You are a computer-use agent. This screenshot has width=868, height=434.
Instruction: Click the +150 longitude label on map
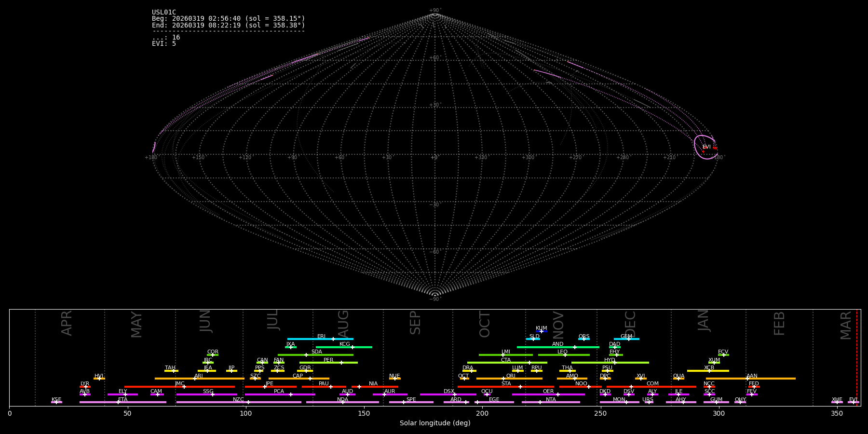[x=198, y=158]
